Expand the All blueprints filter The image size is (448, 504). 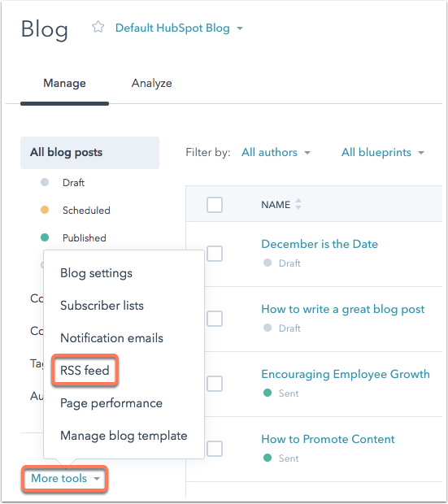tap(383, 152)
